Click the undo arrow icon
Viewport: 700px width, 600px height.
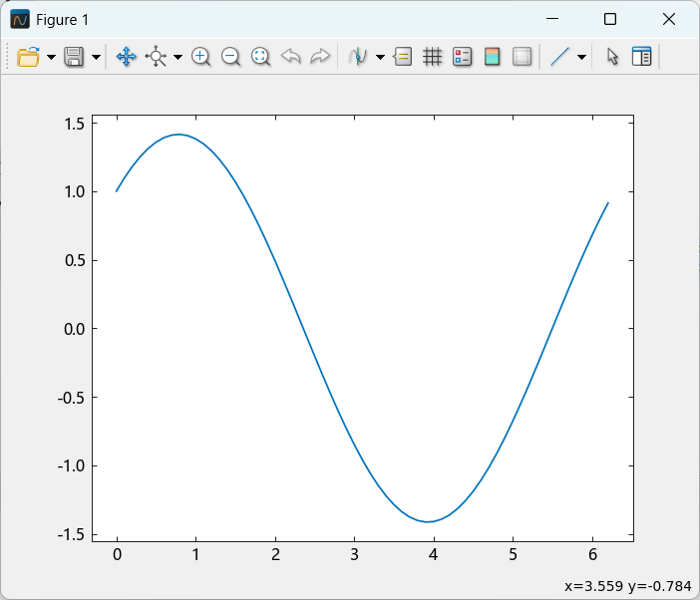coord(290,57)
